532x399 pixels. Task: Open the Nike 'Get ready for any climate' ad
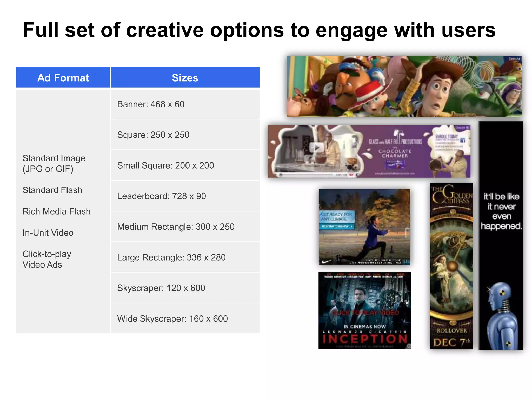[x=364, y=227]
